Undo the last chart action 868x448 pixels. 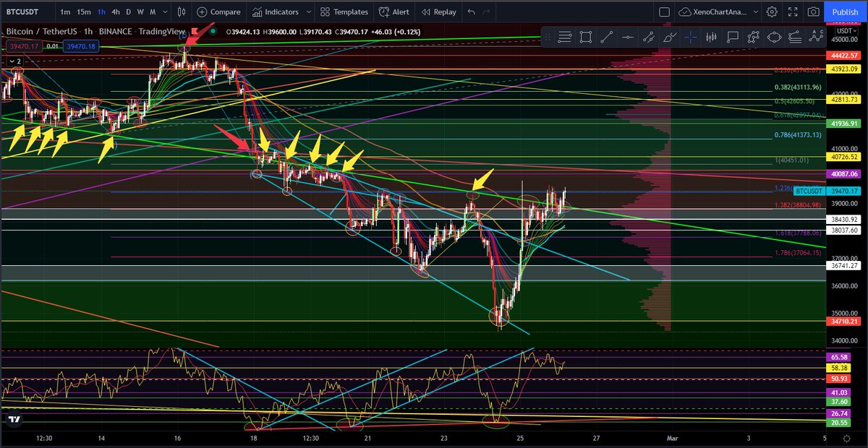(x=472, y=12)
